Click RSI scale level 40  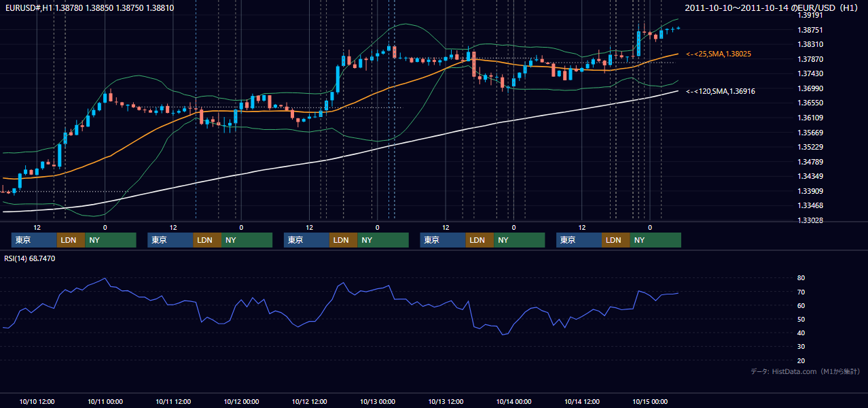tap(801, 333)
